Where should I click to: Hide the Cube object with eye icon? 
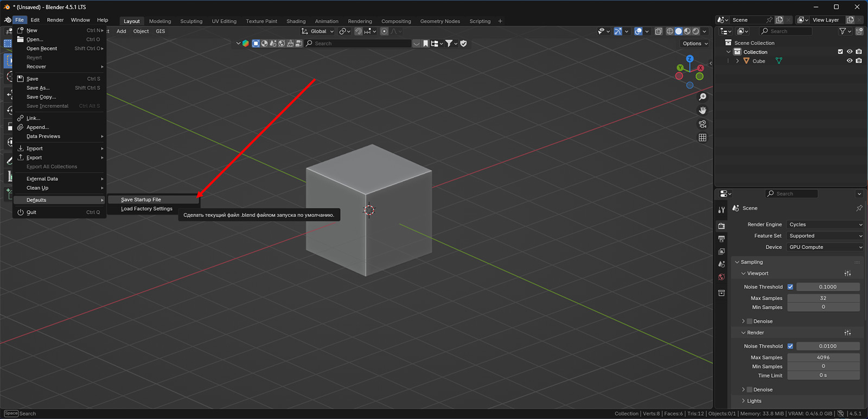(x=850, y=61)
